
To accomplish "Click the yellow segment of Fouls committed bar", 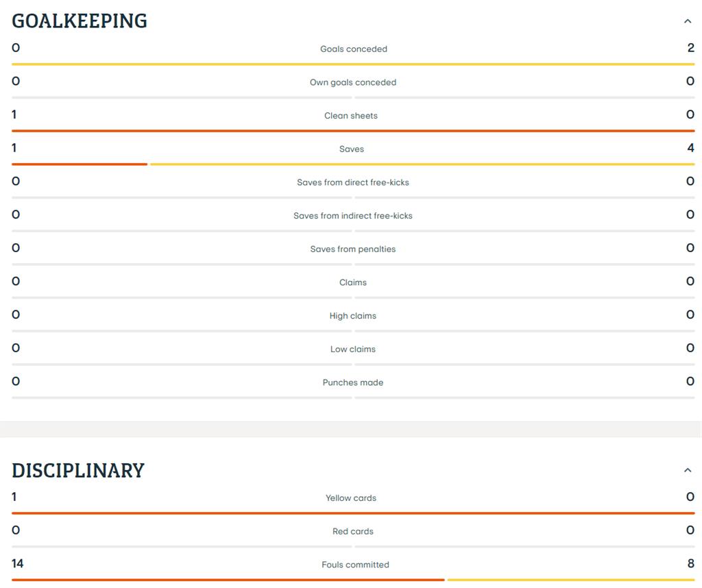I will 570,580.
